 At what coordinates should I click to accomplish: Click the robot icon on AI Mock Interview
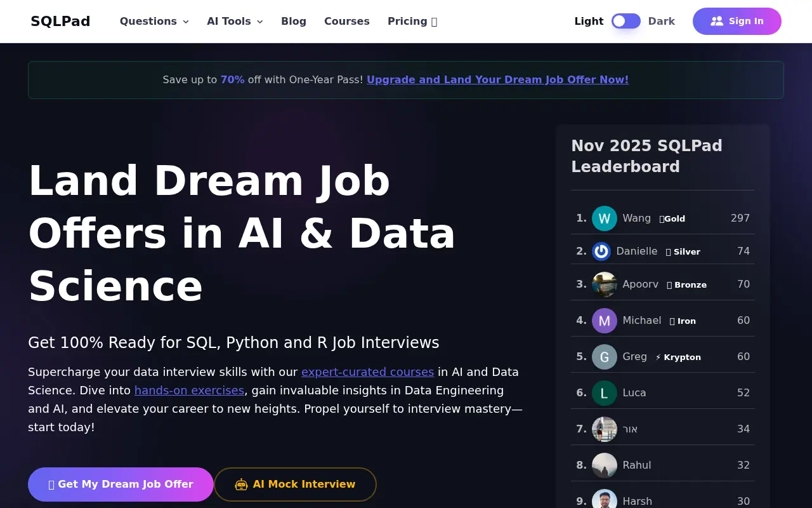pos(241,485)
